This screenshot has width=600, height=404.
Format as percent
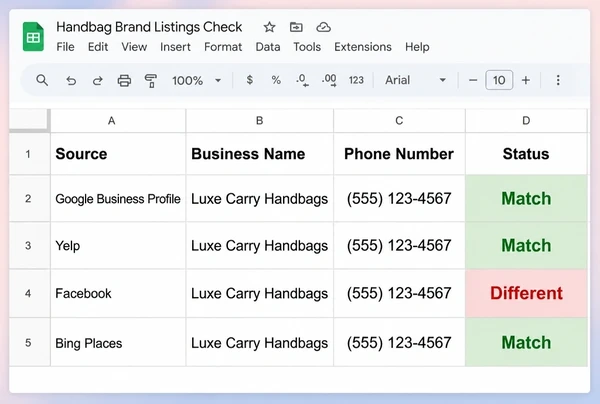[x=276, y=80]
